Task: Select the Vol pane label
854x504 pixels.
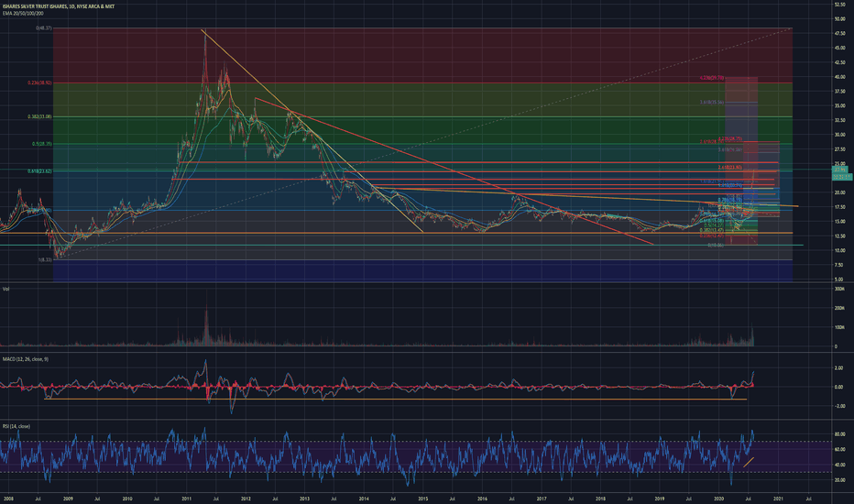Action: [x=6, y=289]
